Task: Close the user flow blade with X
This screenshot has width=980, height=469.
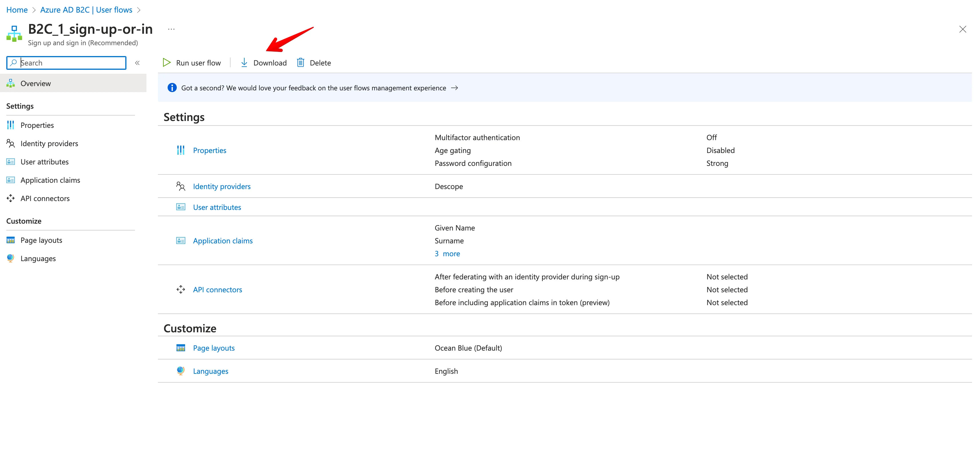Action: [x=963, y=29]
